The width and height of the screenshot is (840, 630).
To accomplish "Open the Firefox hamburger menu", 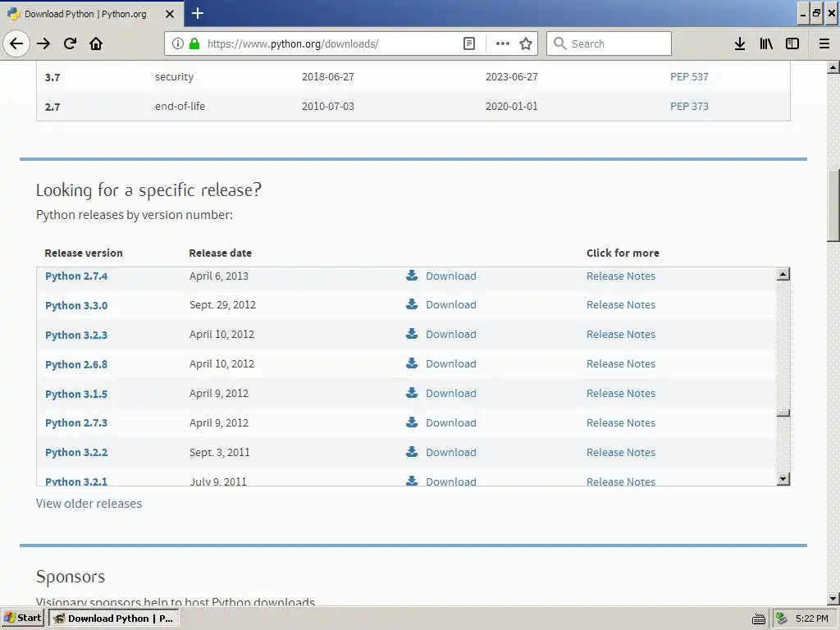I will 824,43.
